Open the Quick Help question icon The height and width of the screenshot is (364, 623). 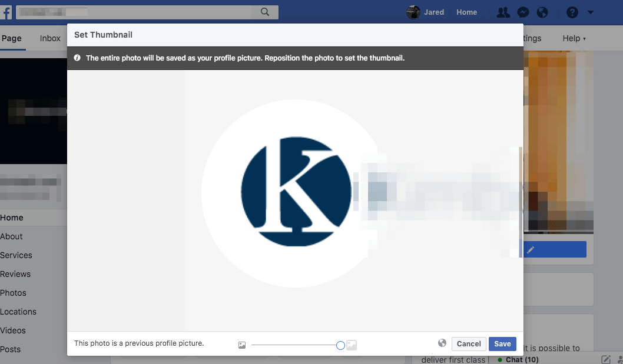point(572,12)
